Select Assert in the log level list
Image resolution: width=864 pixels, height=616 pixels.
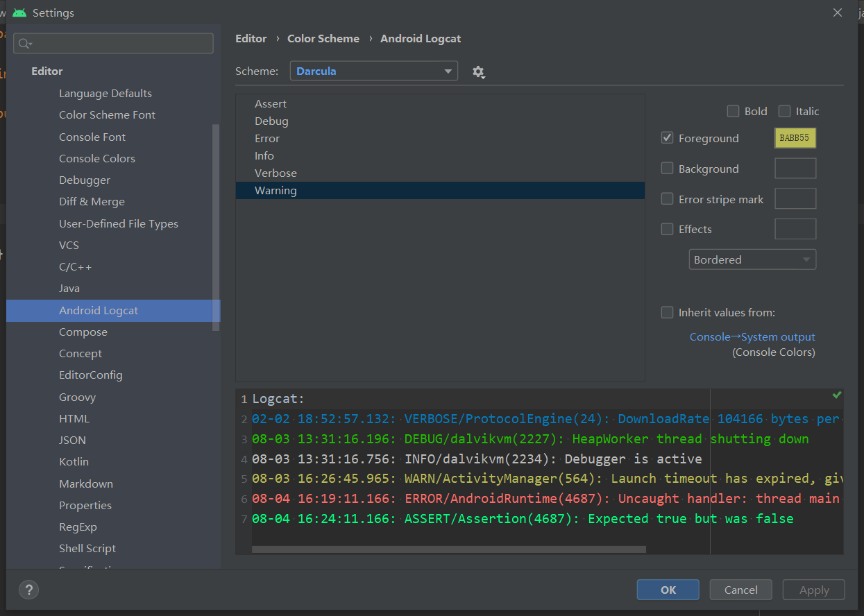(440, 103)
